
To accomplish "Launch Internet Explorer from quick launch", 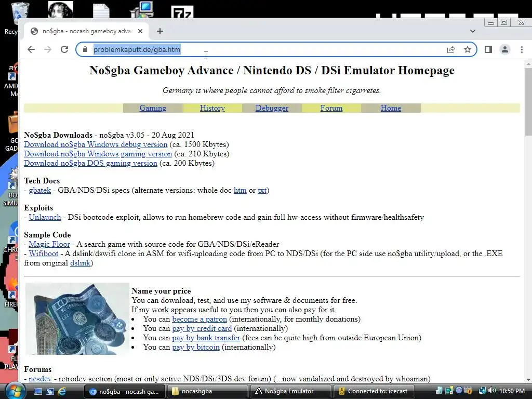I will tap(62, 391).
